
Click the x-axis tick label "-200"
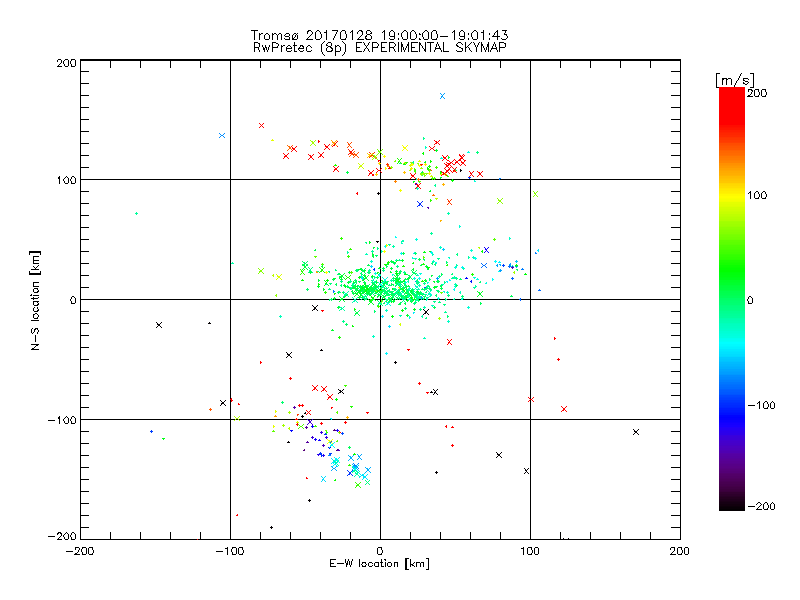tap(80, 551)
